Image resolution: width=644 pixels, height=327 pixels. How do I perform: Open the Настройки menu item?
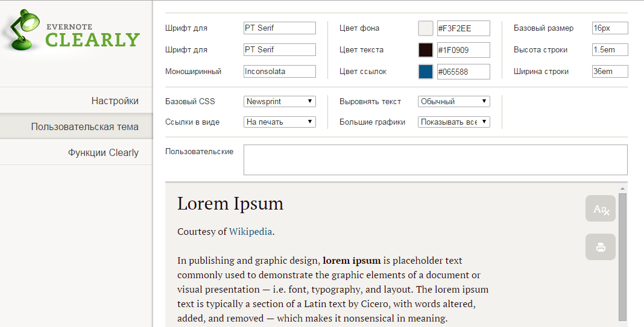point(115,101)
